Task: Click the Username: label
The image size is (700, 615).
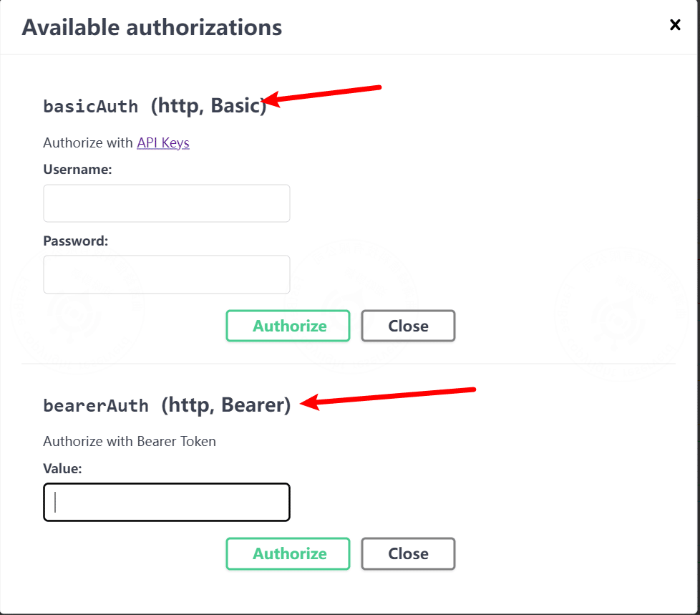Action: point(78,170)
